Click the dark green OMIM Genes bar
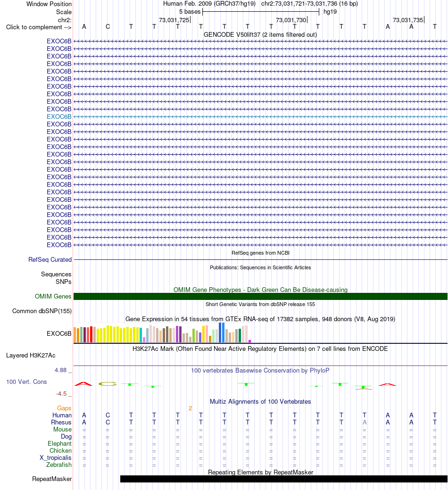This screenshot has width=448, height=490. 260,296
